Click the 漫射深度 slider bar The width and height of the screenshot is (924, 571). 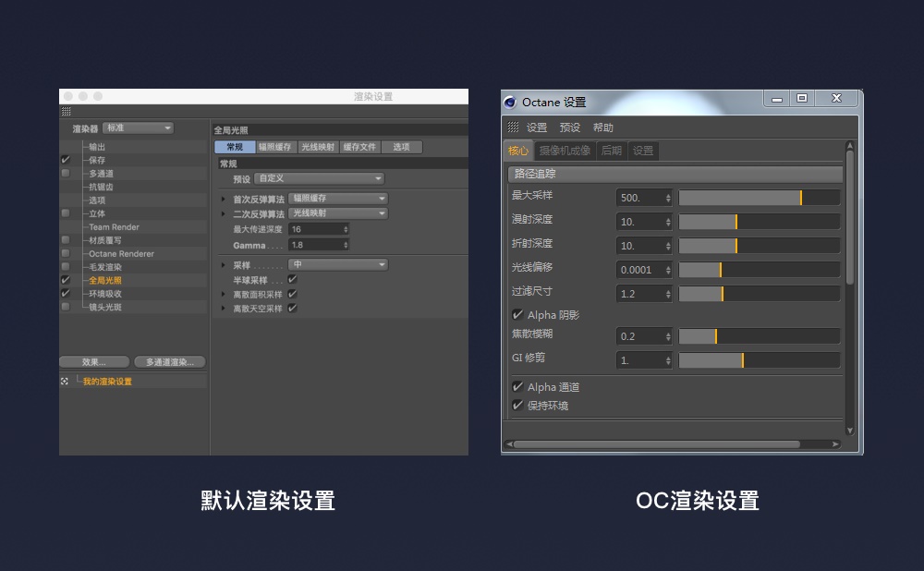759,222
